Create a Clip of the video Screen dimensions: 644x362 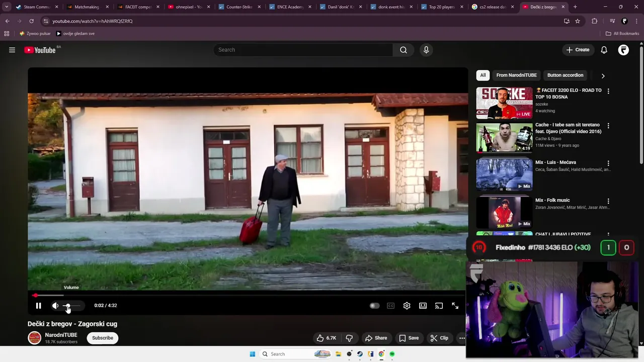point(439,338)
